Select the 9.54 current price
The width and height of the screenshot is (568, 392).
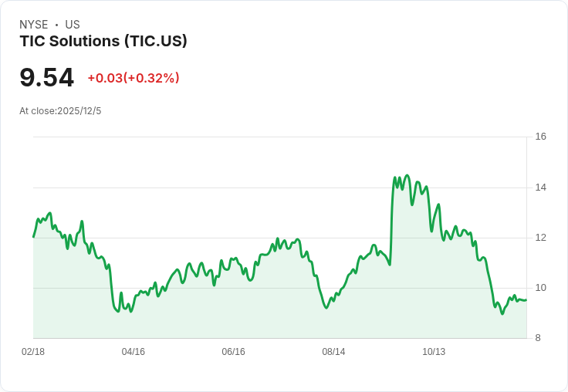coord(46,77)
